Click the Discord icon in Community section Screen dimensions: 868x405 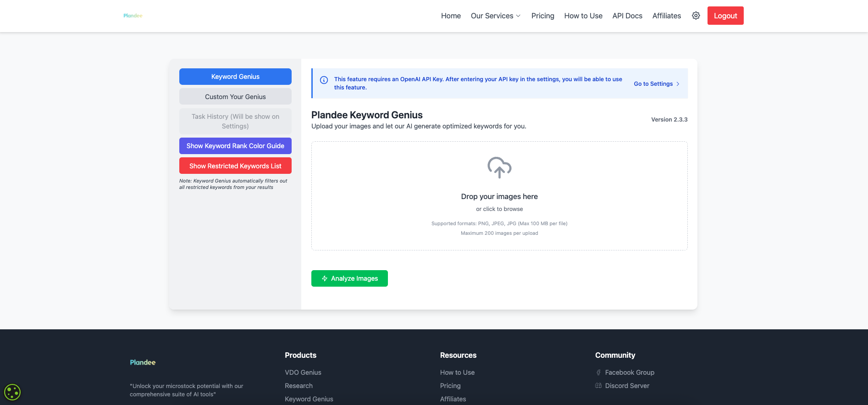(x=598, y=386)
